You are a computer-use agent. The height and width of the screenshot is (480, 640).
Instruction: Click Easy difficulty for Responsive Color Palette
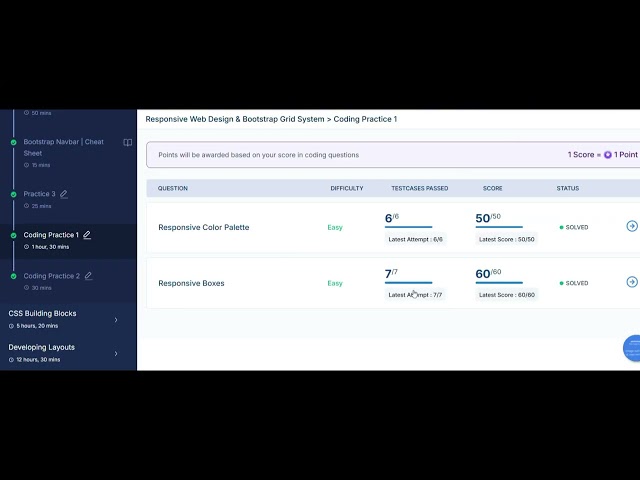click(x=335, y=227)
